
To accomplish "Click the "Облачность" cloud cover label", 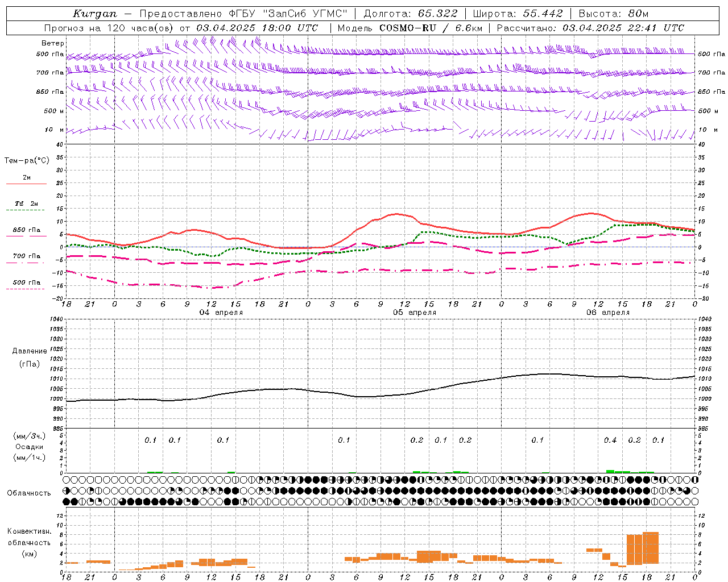I will [29, 493].
